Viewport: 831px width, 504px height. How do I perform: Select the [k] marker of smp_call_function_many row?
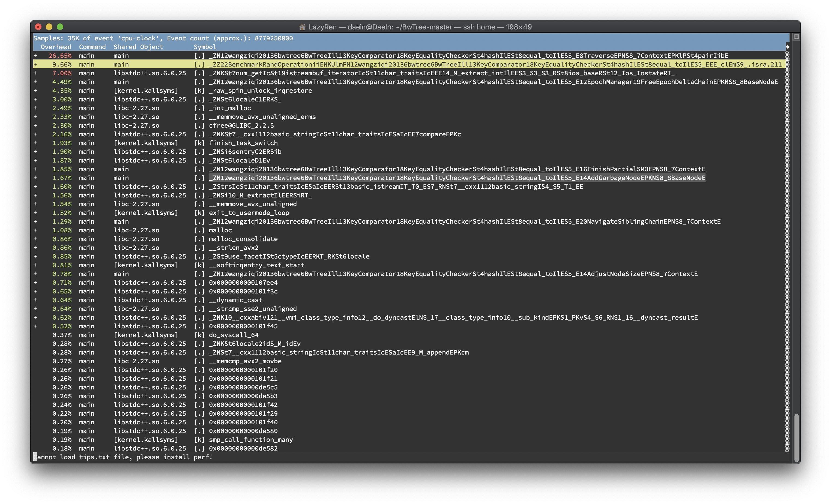click(x=199, y=440)
